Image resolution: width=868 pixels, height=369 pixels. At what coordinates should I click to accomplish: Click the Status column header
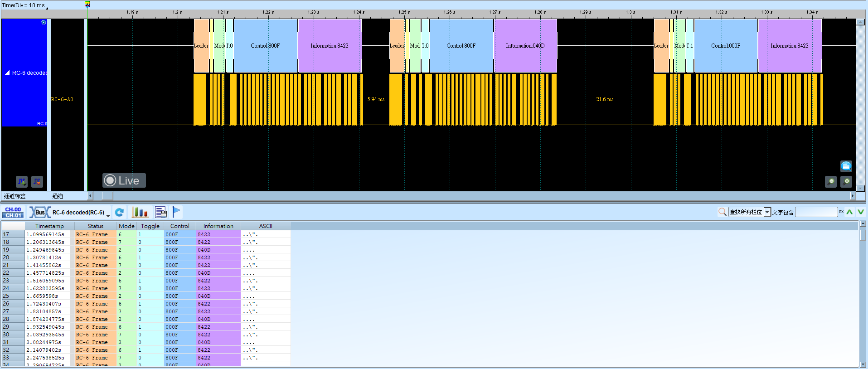(96, 226)
